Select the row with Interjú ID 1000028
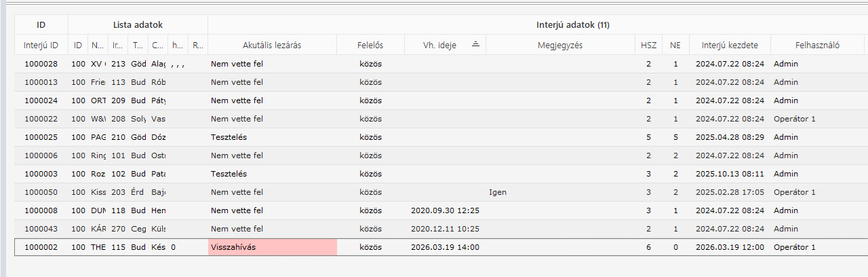The width and height of the screenshot is (868, 277). [41, 64]
